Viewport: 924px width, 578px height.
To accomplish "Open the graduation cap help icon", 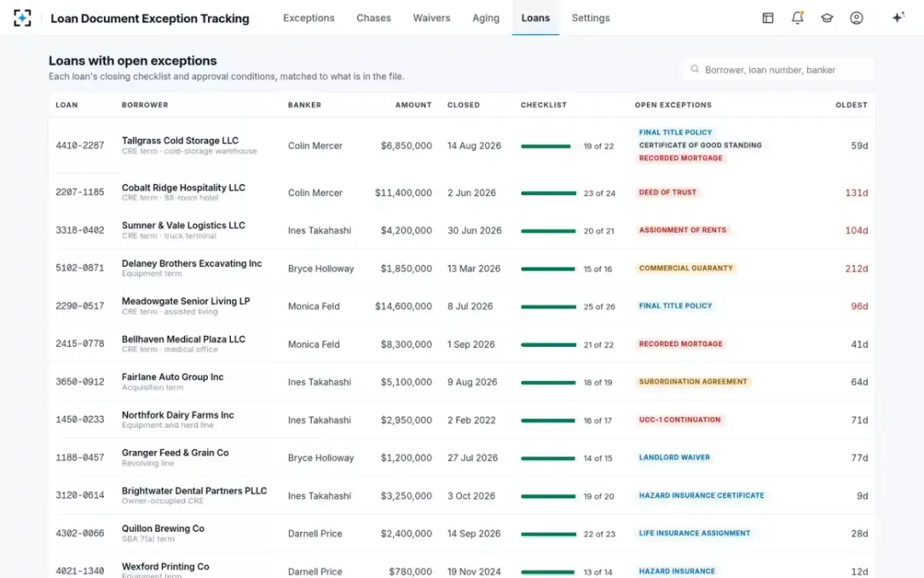I will [827, 18].
